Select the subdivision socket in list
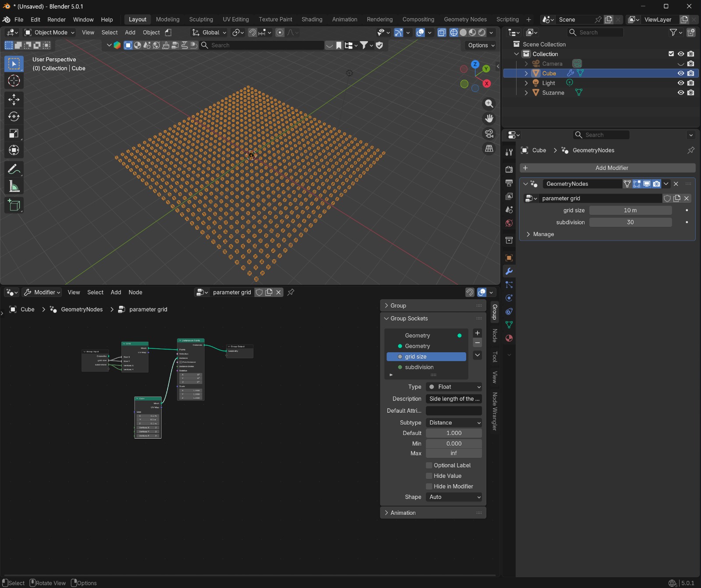Viewport: 701px width, 588px height. point(419,367)
